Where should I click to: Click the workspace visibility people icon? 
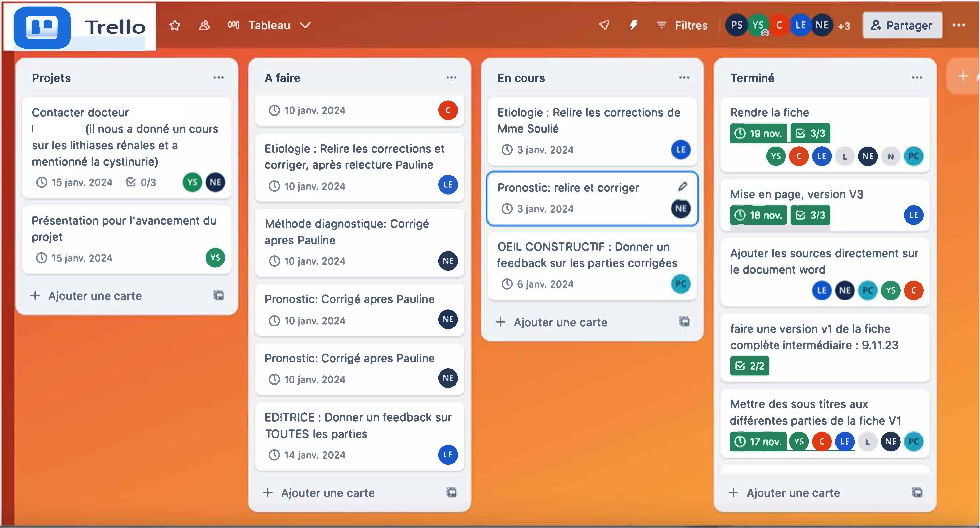(204, 25)
